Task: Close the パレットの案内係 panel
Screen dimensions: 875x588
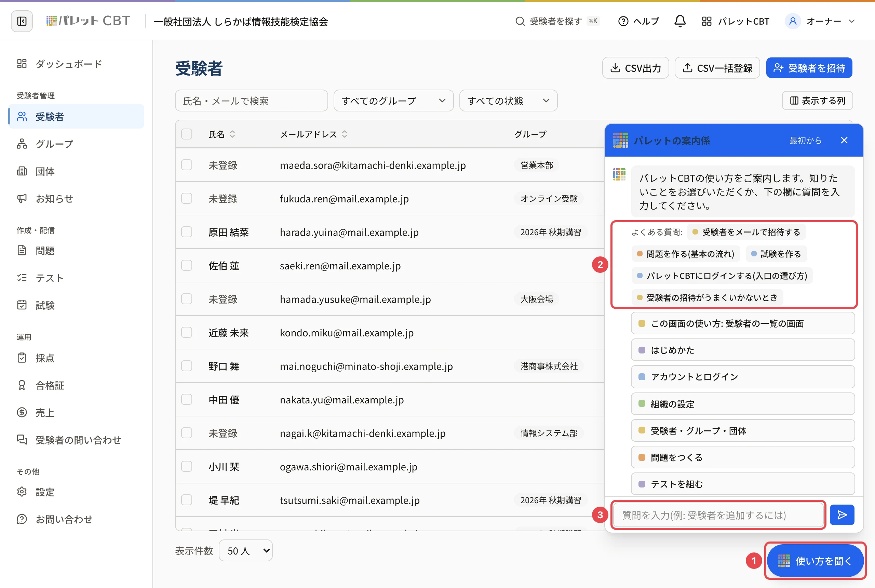Action: [x=844, y=140]
